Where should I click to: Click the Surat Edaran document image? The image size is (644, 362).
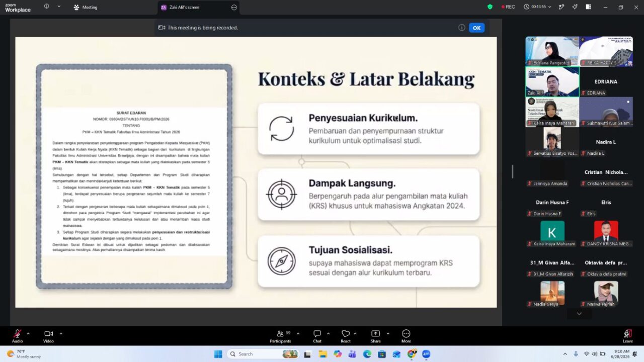click(x=134, y=176)
